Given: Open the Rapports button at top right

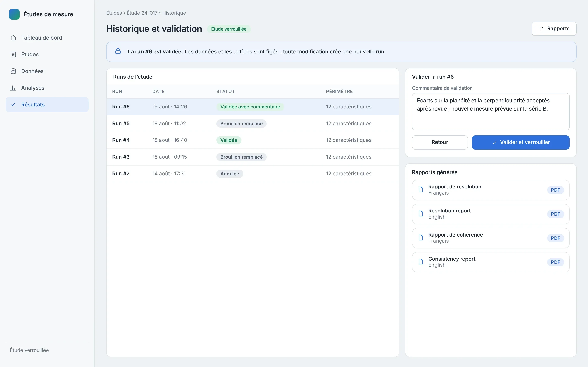Looking at the screenshot, I should (554, 29).
